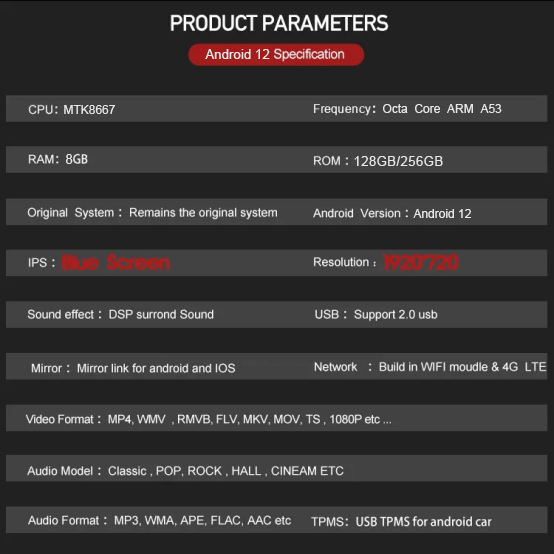554x554 pixels.
Task: Click the Frequency Octa Core ARM A53 text
Action: click(407, 109)
